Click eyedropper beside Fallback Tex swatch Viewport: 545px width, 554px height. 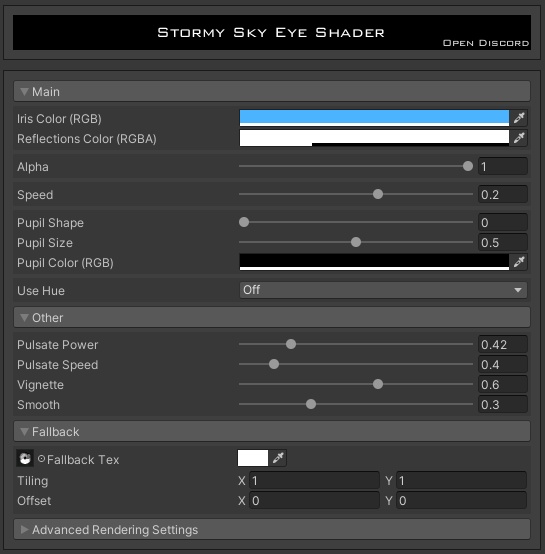278,458
